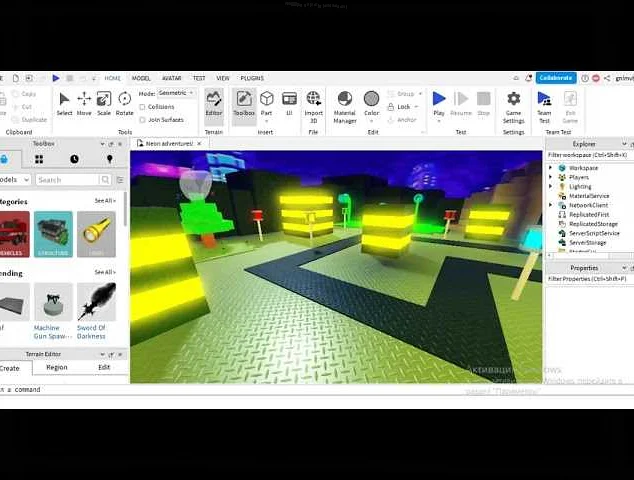Click the Collaborate button
This screenshot has height=480, width=634.
556,78
